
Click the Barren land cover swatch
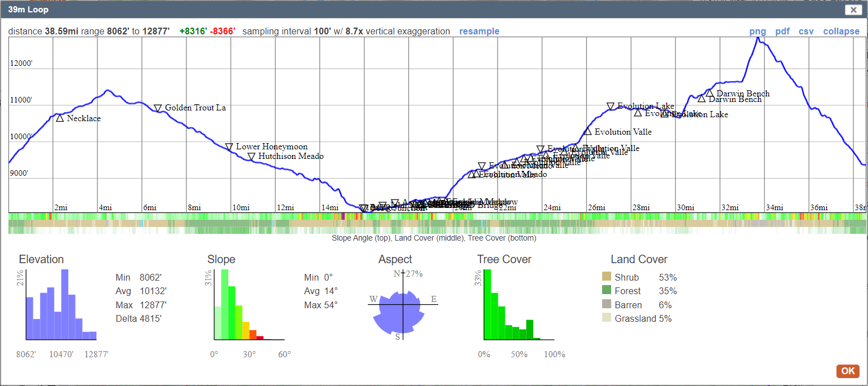607,305
